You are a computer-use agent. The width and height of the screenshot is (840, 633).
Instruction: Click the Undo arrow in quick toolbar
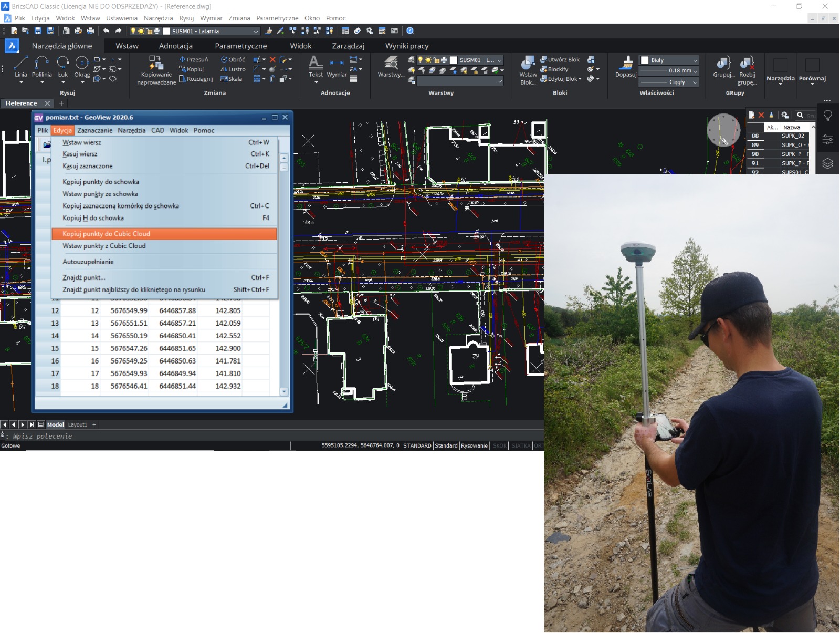[x=106, y=31]
